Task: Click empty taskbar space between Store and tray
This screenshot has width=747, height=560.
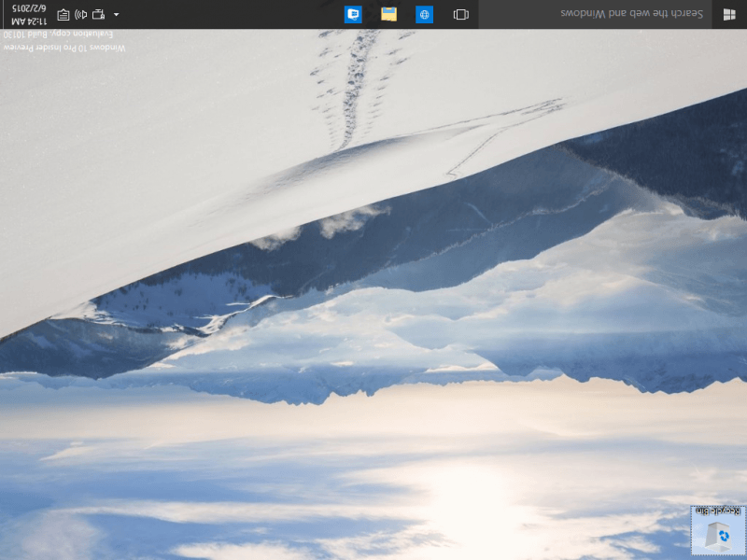Action: coord(233,14)
